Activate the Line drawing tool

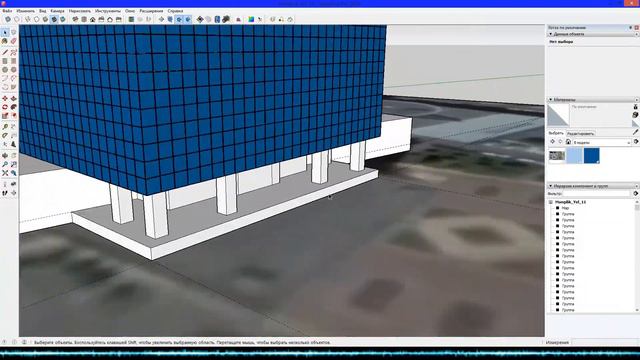coord(5,52)
